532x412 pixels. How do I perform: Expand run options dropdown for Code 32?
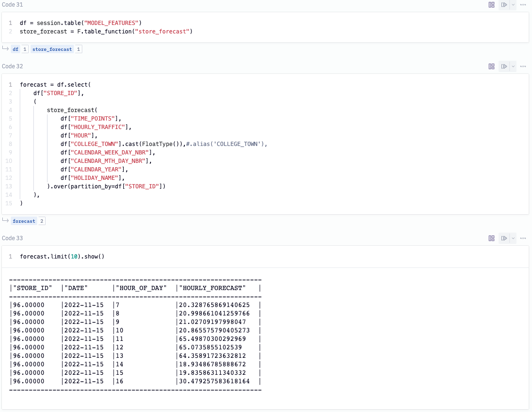click(513, 66)
